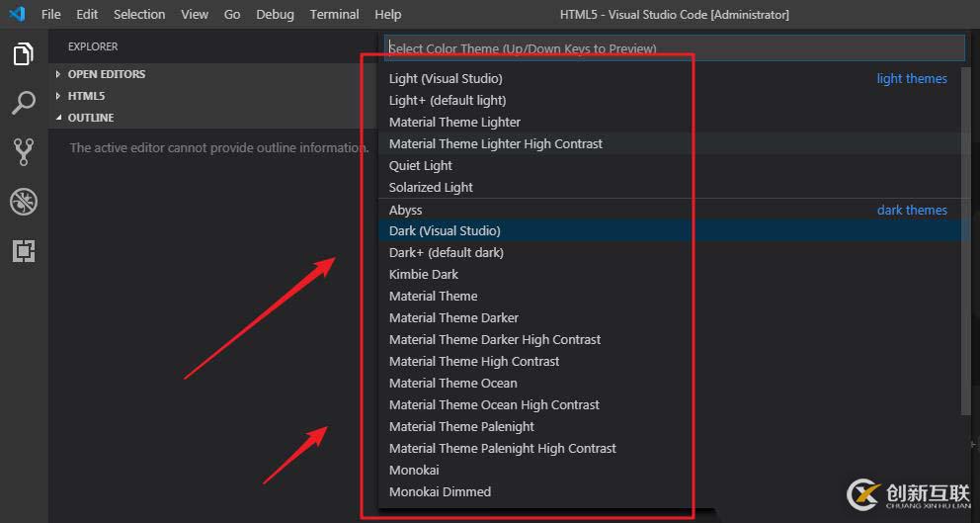Viewport: 980px width, 523px height.
Task: Open the Selection menu
Action: pyautogui.click(x=139, y=14)
